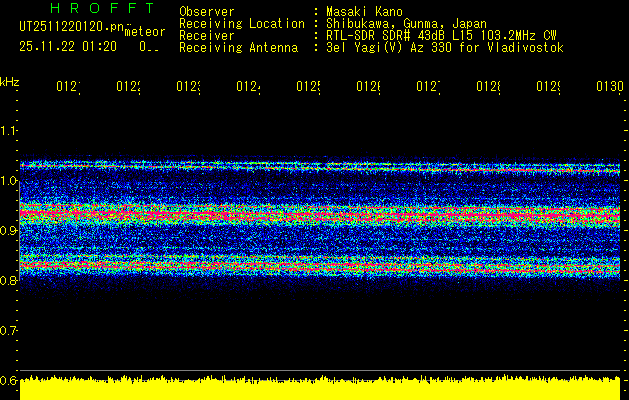Select the UT2511220120 filename label
The width and height of the screenshot is (629, 400).
coord(70,28)
